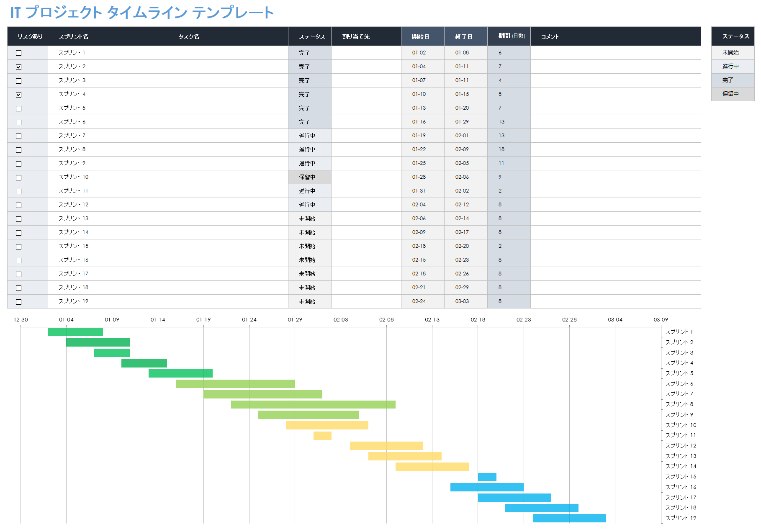Select the ステータス header above the legend
The width and height of the screenshot is (761, 532).
(733, 36)
